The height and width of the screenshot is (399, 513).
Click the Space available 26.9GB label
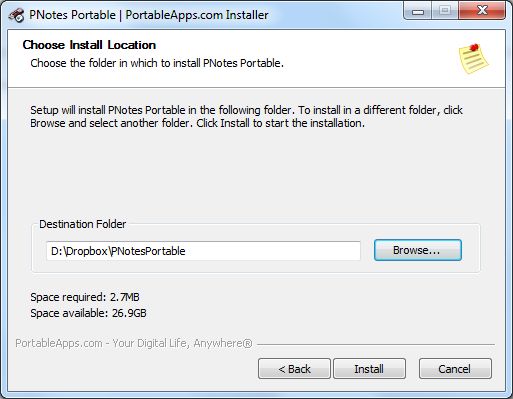click(88, 313)
